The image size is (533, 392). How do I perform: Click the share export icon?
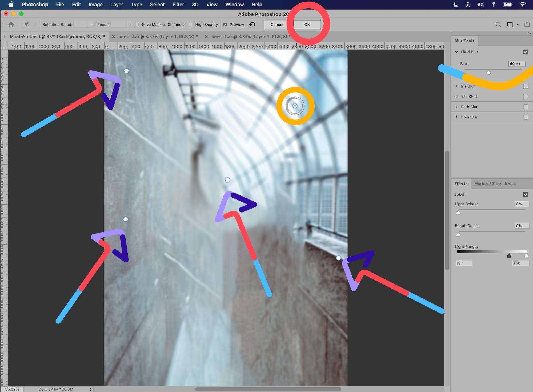coord(527,25)
